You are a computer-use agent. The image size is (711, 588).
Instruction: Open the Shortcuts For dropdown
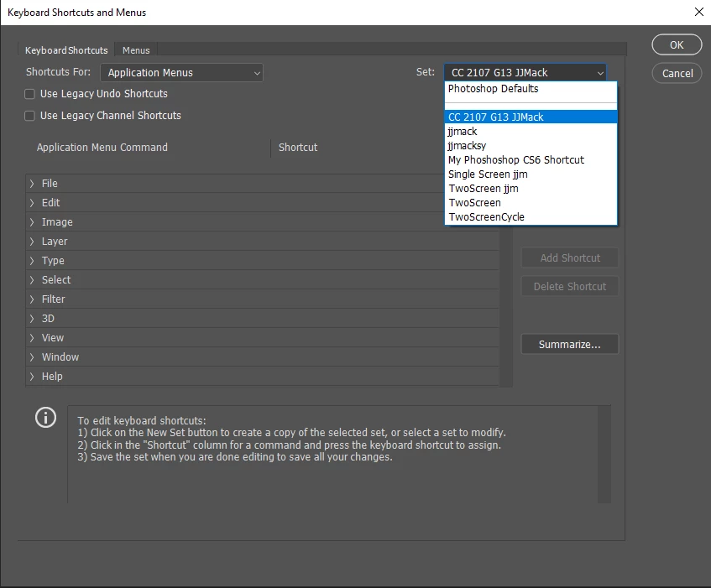(181, 72)
